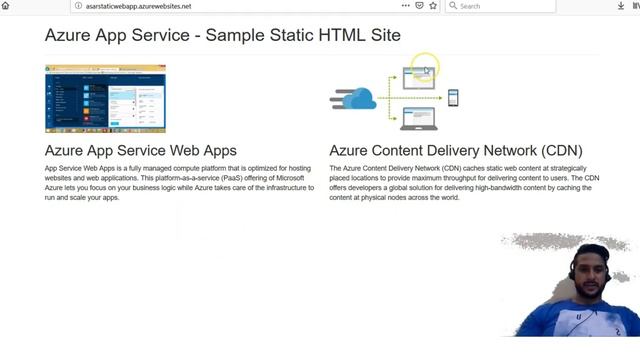Click the Sample Static HTML Site page heading

coord(222,35)
